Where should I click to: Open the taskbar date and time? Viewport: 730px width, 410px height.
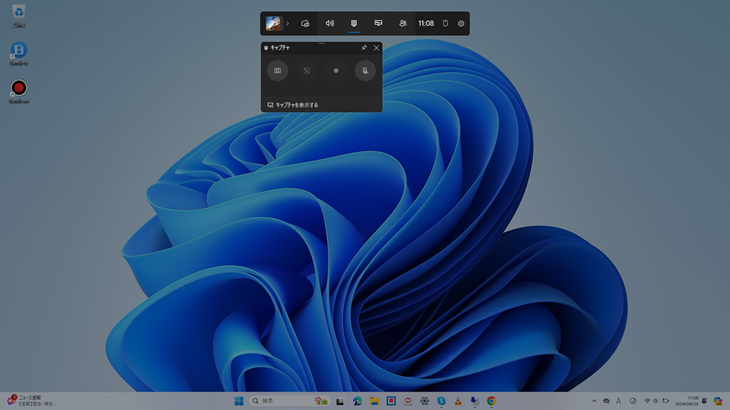coord(687,401)
